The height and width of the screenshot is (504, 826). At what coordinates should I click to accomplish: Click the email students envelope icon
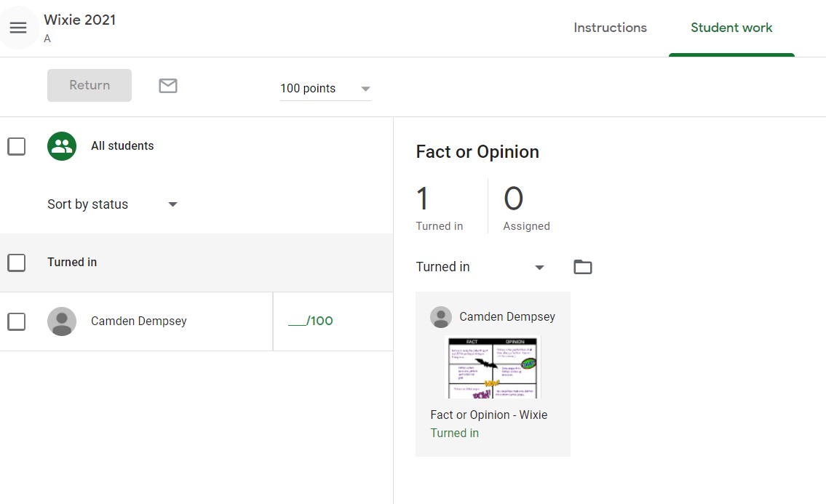168,86
